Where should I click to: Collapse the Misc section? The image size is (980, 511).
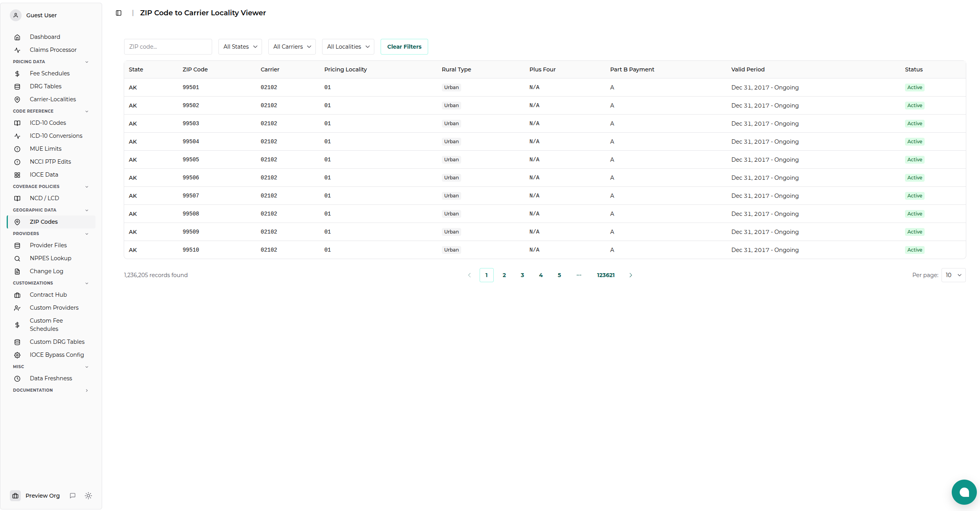tap(87, 367)
